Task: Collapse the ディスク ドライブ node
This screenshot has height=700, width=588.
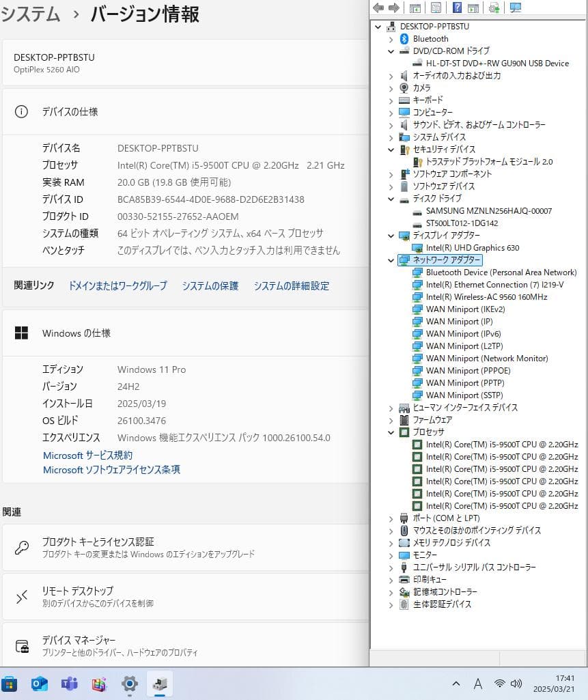Action: (390, 198)
